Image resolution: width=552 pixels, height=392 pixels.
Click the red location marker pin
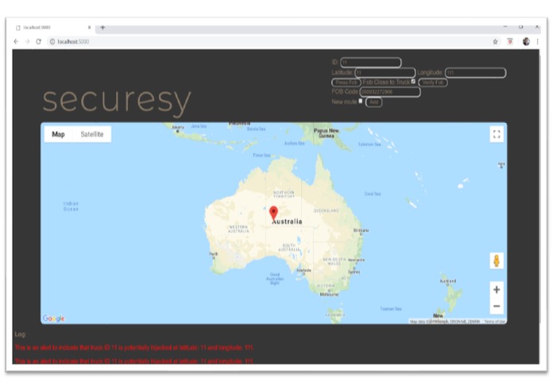(x=273, y=213)
